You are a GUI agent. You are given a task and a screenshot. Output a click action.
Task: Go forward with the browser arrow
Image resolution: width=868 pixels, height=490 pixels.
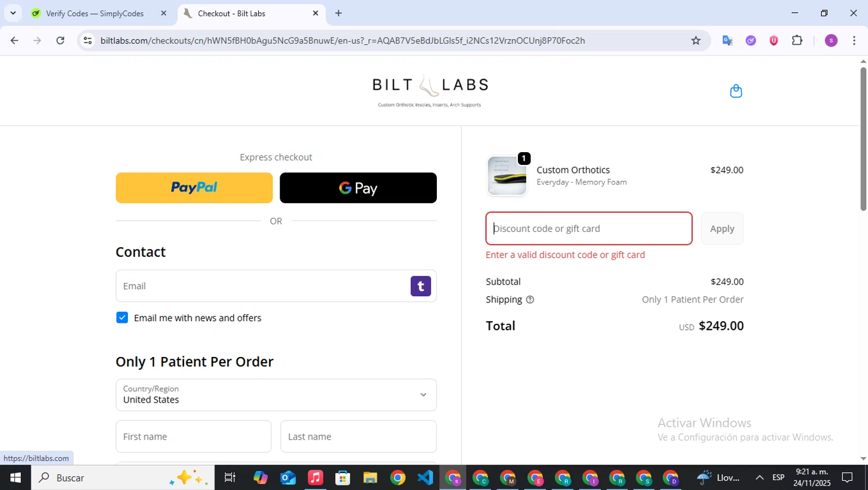(37, 40)
